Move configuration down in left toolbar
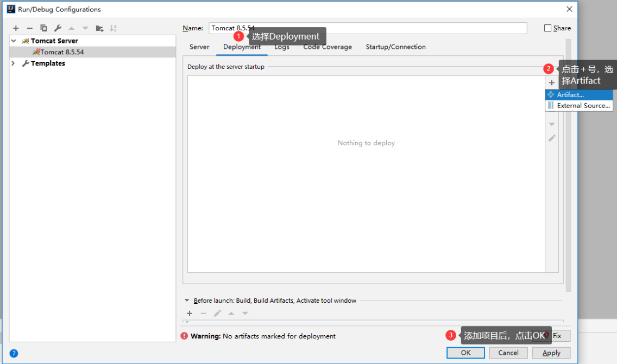Screen dimensions: 617x364 [85, 28]
